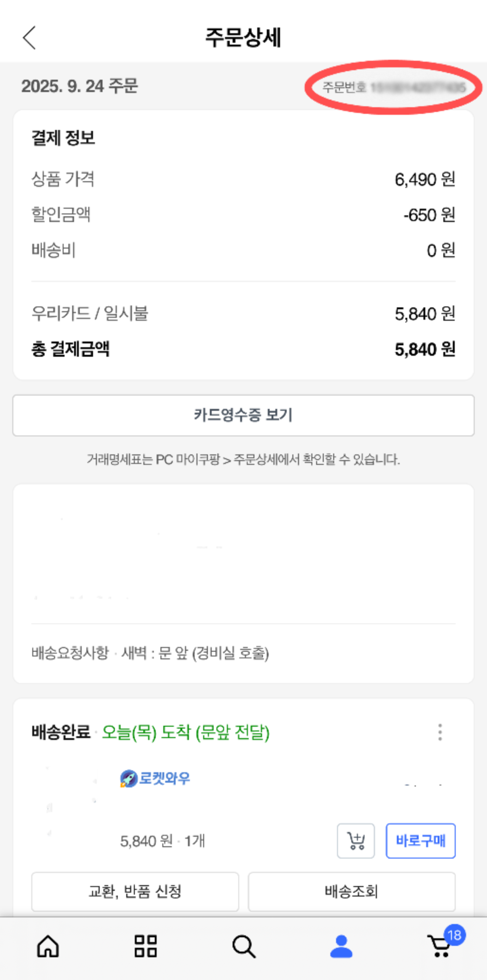Tap the 오늘(목) 도착 delivery status text
Screen dimensions: 487x980
point(186,732)
